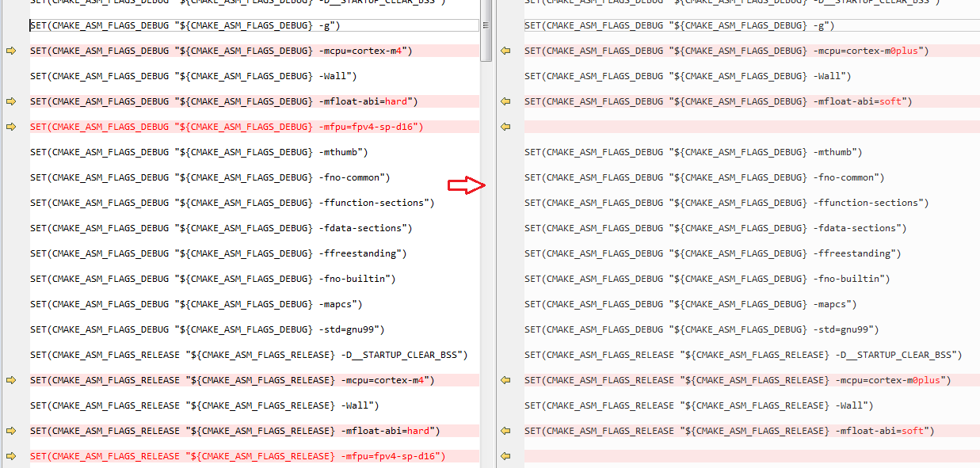Click the yellow arrow beside left RELEASE -mcpu=cortex-m4 line
Screen dimensions: 980x468
11,380
